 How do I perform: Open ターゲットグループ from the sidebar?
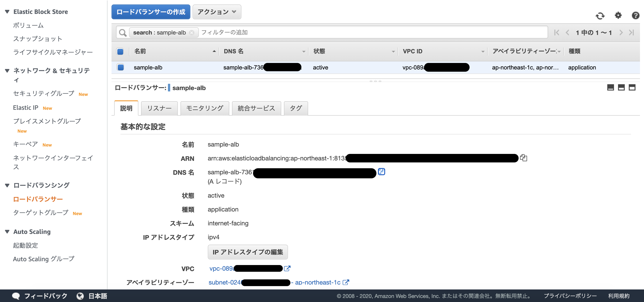pyautogui.click(x=41, y=213)
